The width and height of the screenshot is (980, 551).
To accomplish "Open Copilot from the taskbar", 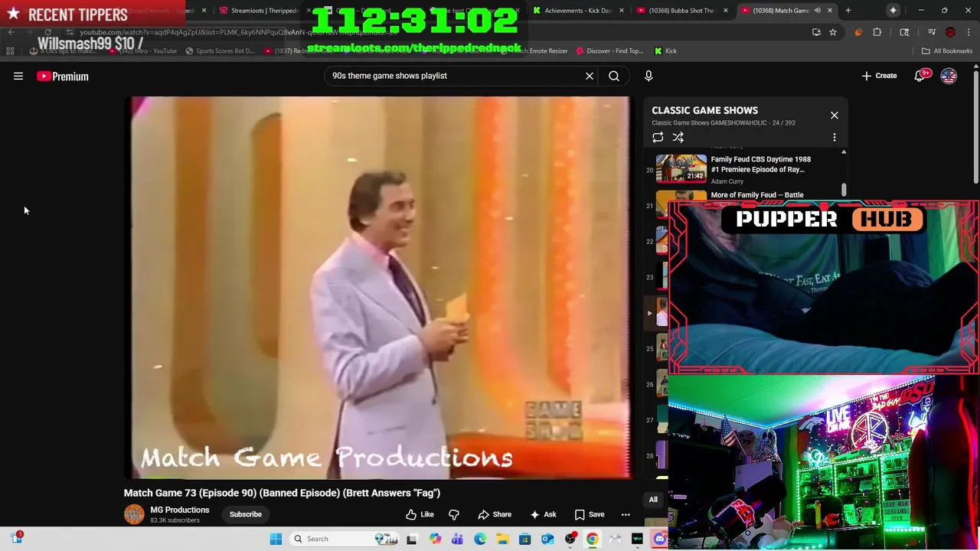I will pyautogui.click(x=435, y=539).
